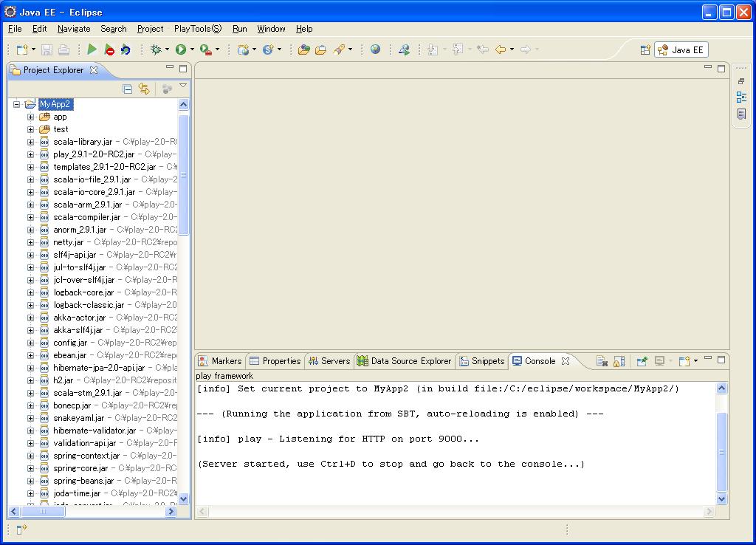Click the green Play run triangle icon
The width and height of the screenshot is (756, 545).
point(92,49)
